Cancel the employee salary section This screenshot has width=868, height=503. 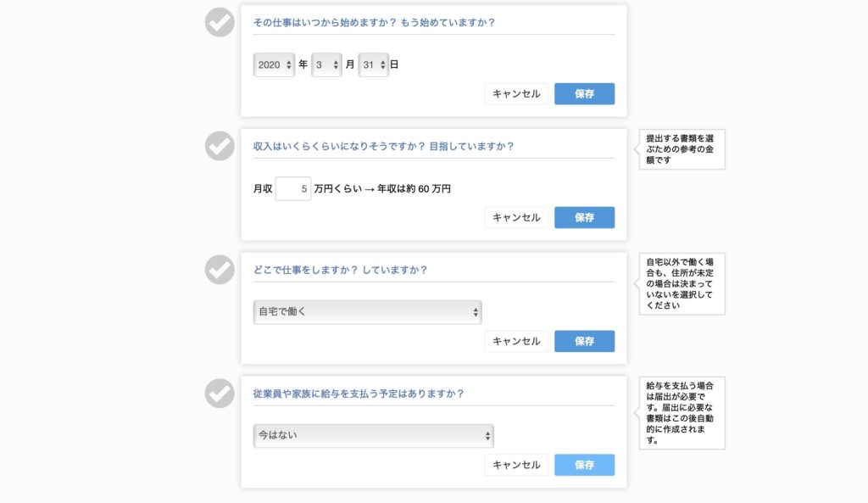[516, 464]
